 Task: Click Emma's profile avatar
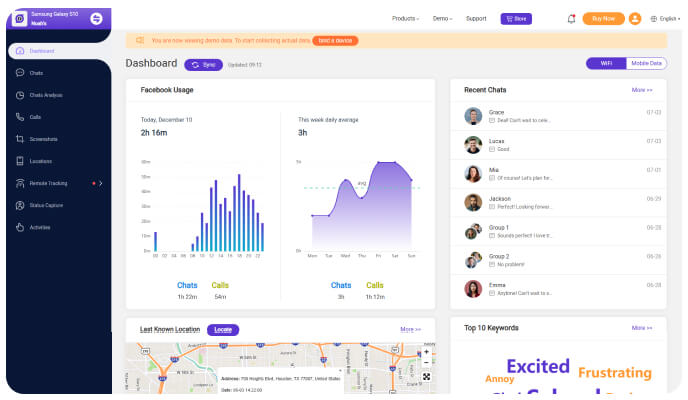pos(473,289)
